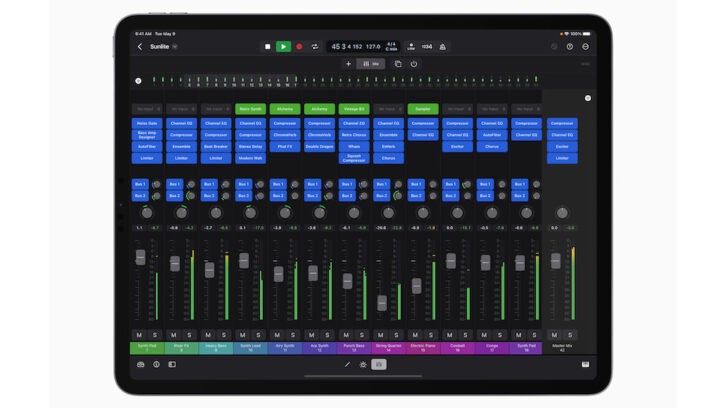Show the keyboard icon at bottom right
The width and height of the screenshot is (726, 408).
pos(585,364)
